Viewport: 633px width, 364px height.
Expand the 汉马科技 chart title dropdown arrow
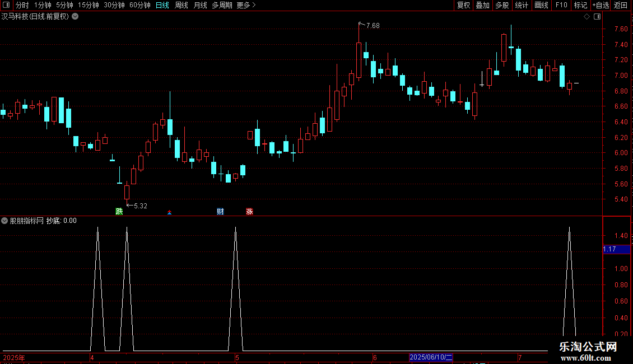tap(75, 17)
